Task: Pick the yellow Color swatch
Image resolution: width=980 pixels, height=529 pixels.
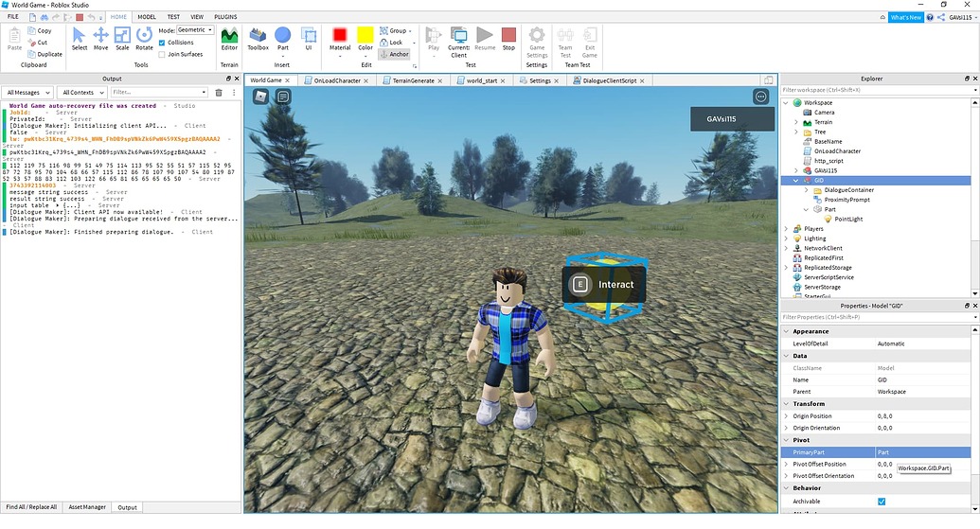Action: coord(365,34)
